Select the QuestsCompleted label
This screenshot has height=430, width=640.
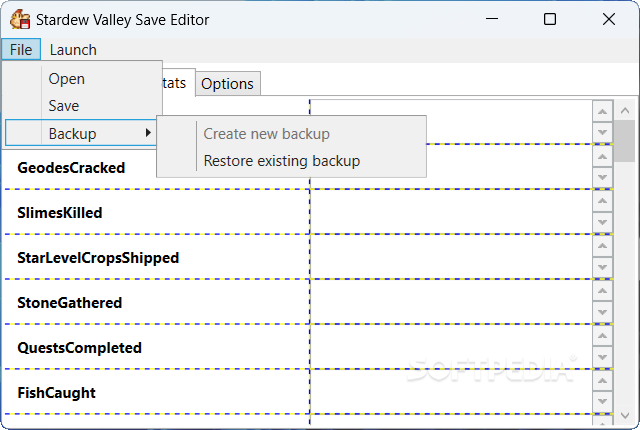[79, 348]
